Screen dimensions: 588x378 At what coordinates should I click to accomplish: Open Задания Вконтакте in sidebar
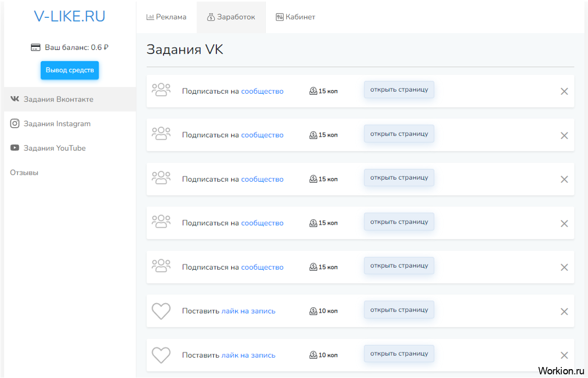tap(70, 99)
